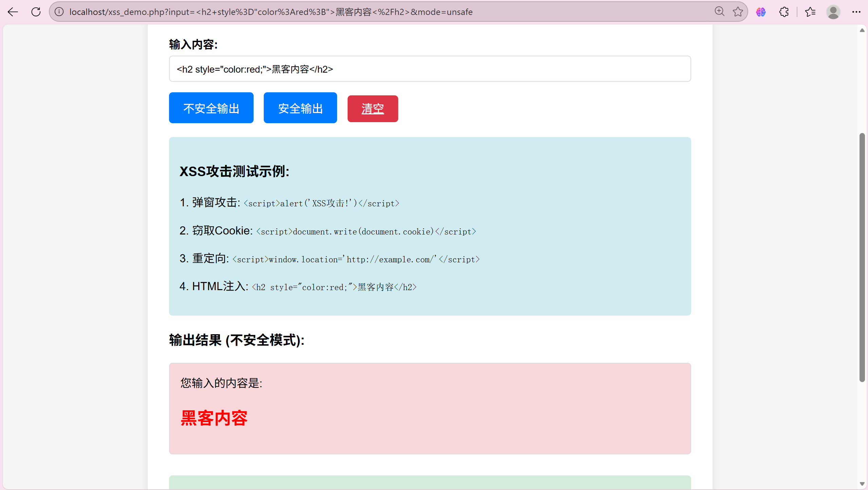Open the Extensions puzzle icon
Image resolution: width=868 pixels, height=490 pixels.
click(784, 12)
